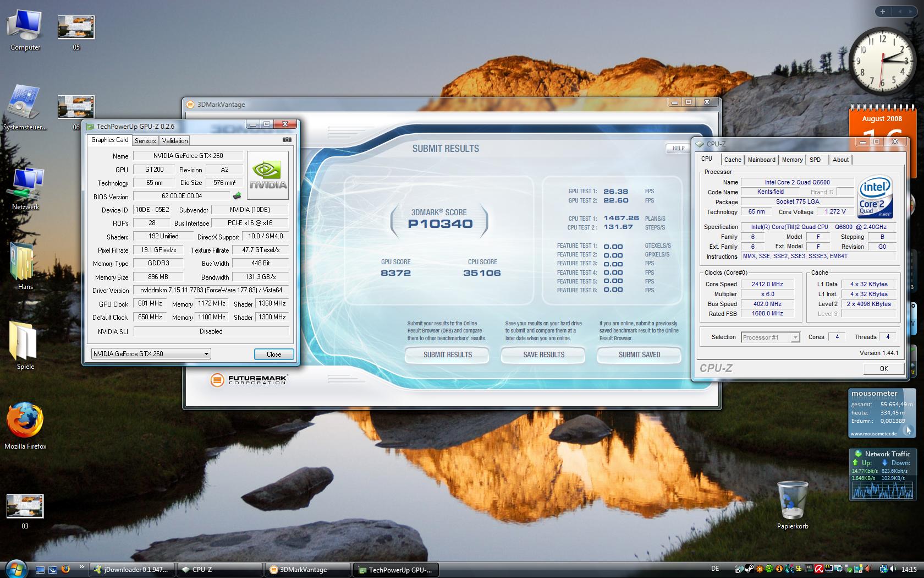
Task: Click the taskbar clock showing 14:15
Action: pyautogui.click(x=909, y=569)
